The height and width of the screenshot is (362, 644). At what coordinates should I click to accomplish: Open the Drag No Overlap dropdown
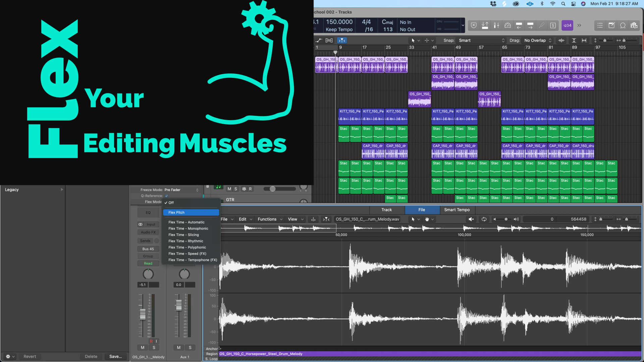tap(537, 40)
